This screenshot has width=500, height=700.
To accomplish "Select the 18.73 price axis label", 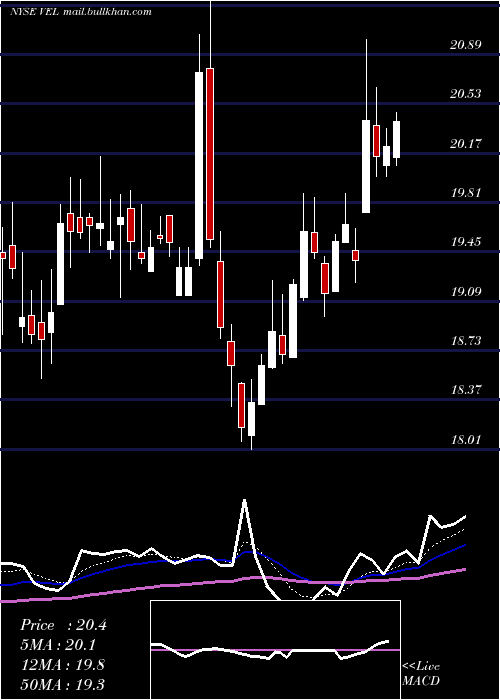I will coord(466,341).
